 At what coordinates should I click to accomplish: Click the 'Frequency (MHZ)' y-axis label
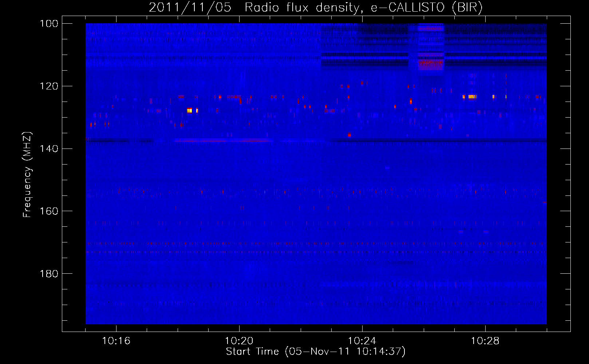point(27,175)
